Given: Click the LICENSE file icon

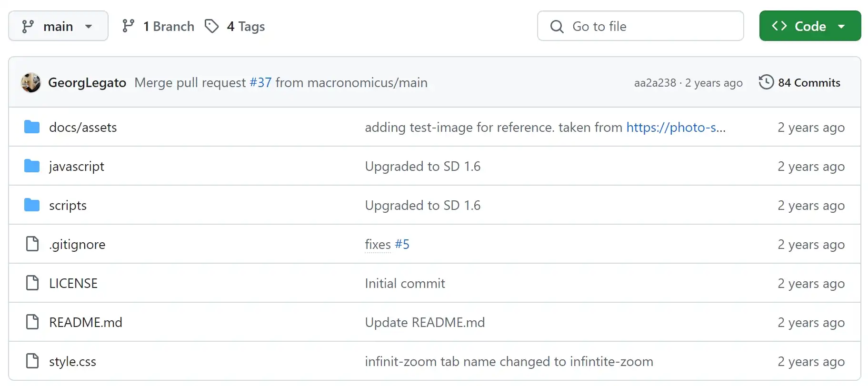Looking at the screenshot, I should click(x=32, y=283).
